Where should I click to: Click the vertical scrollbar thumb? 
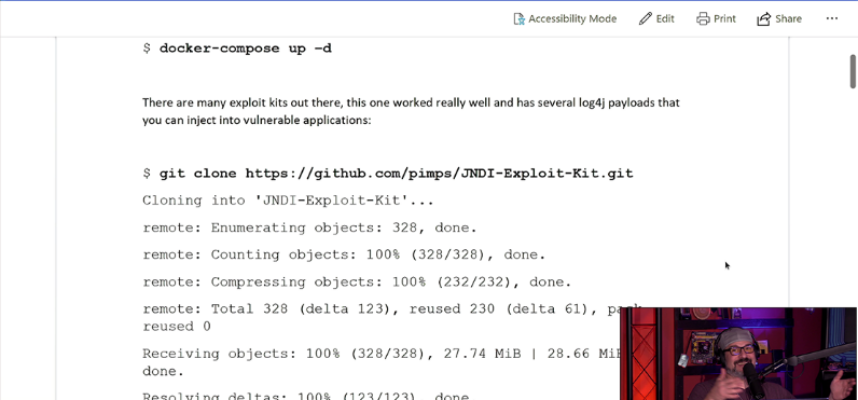click(853, 71)
